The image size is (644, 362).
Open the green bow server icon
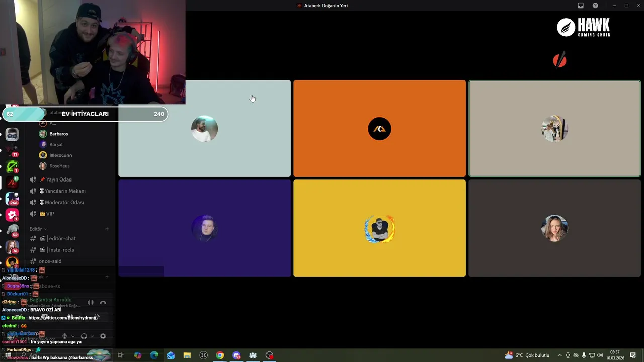click(x=12, y=166)
